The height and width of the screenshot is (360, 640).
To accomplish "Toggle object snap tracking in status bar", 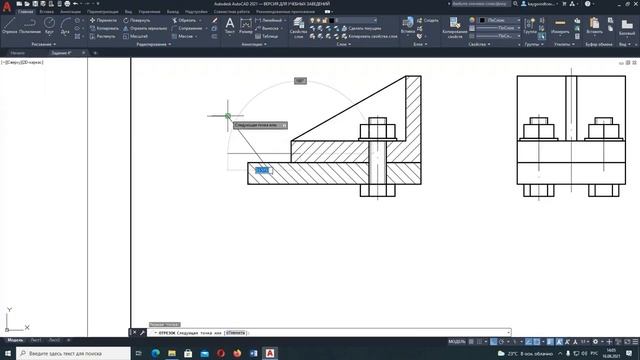I will [529, 342].
